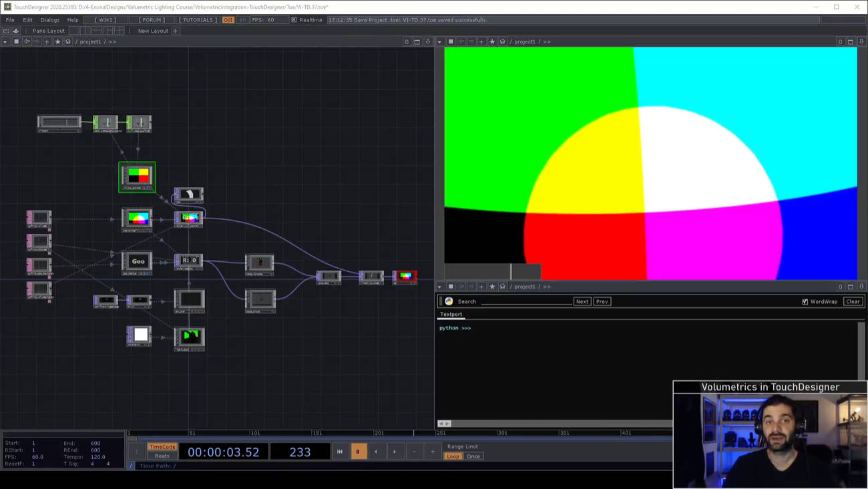Click left pane stop square icon

(17, 41)
